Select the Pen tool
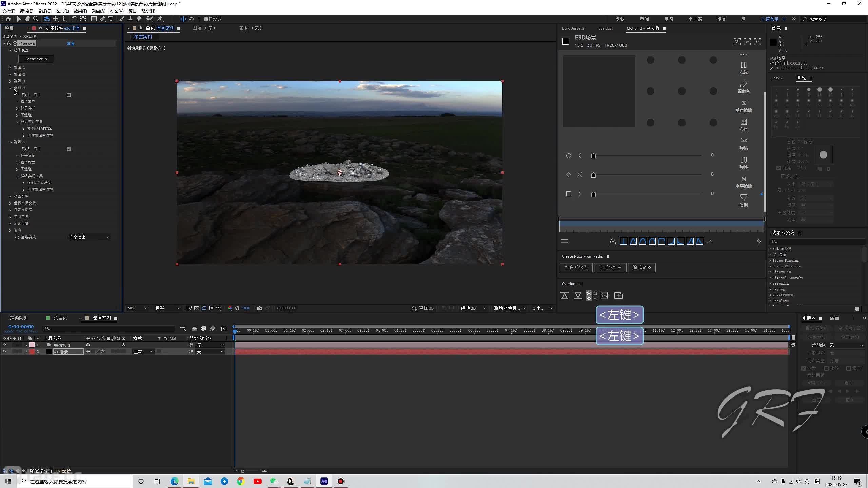The image size is (868, 488). pos(102,19)
